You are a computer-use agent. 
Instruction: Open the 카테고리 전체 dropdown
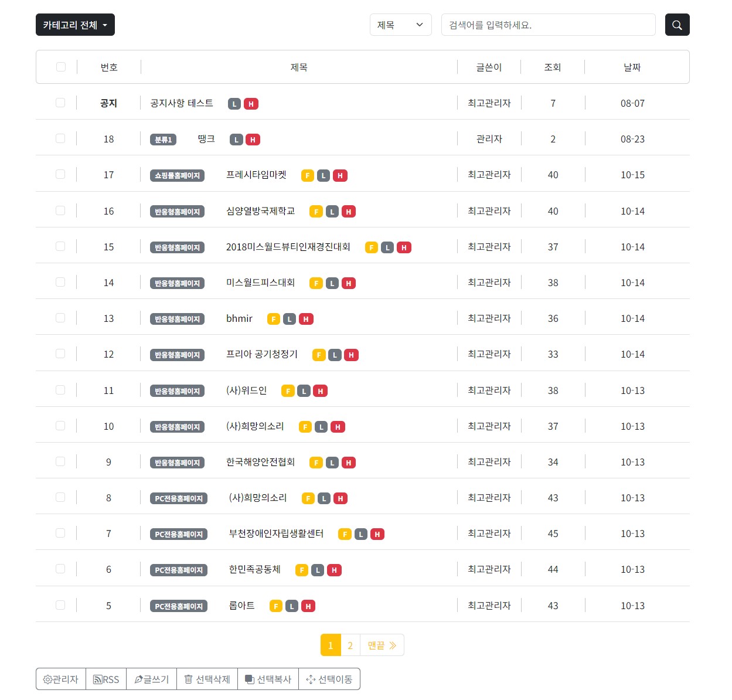[x=75, y=25]
